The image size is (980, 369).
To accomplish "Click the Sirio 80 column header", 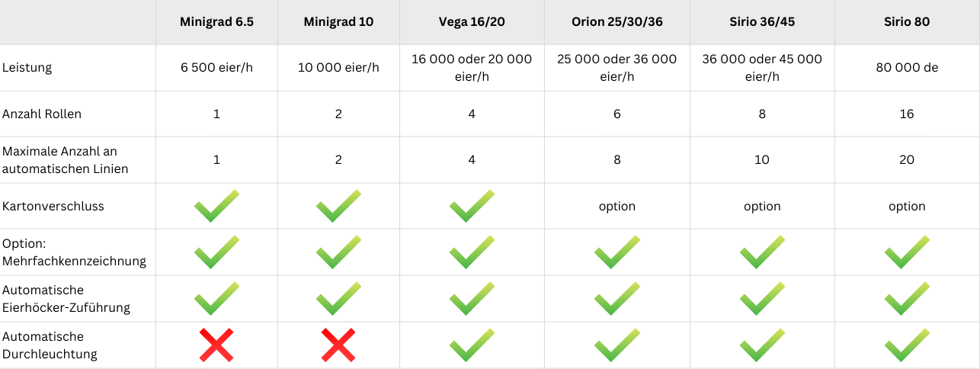I will click(907, 22).
